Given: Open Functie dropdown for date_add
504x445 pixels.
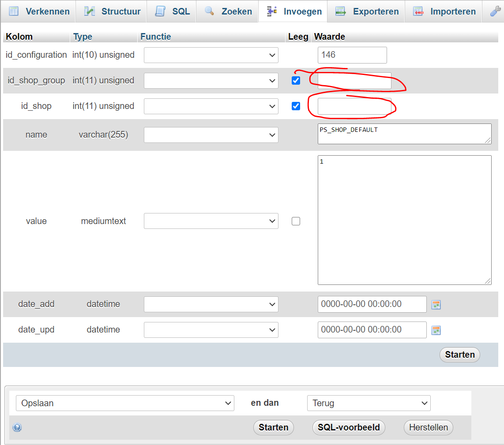Looking at the screenshot, I should click(x=211, y=304).
